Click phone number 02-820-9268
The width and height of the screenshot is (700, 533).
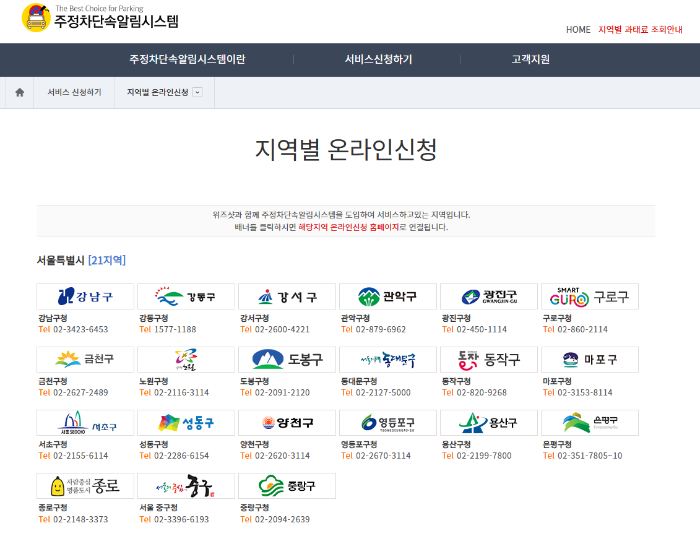pyautogui.click(x=482, y=393)
